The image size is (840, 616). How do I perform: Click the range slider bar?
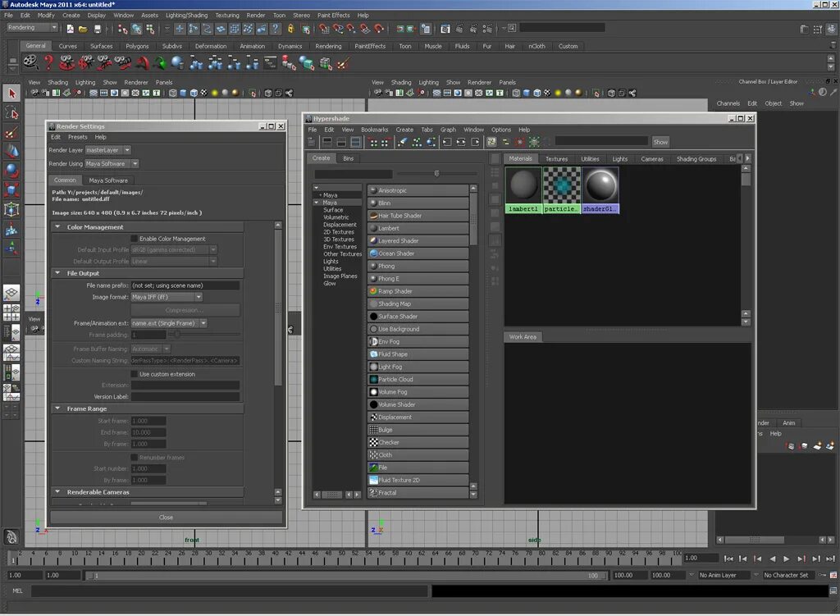[x=346, y=576]
